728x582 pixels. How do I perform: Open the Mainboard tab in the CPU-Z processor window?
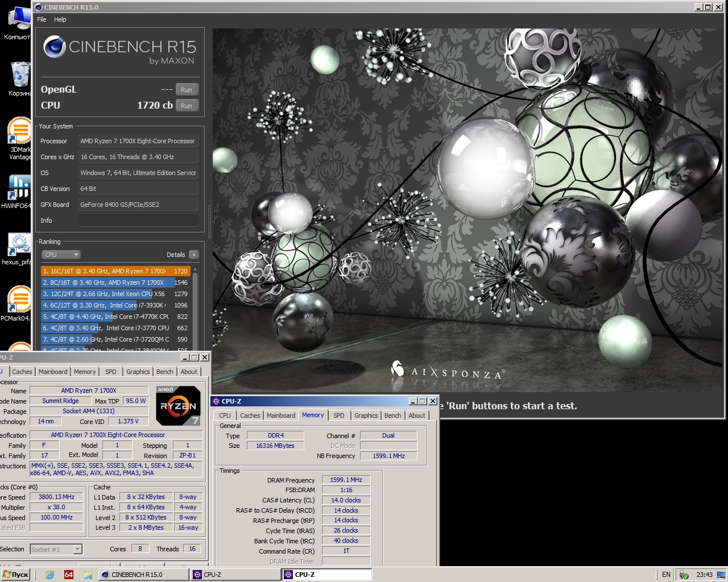53,372
